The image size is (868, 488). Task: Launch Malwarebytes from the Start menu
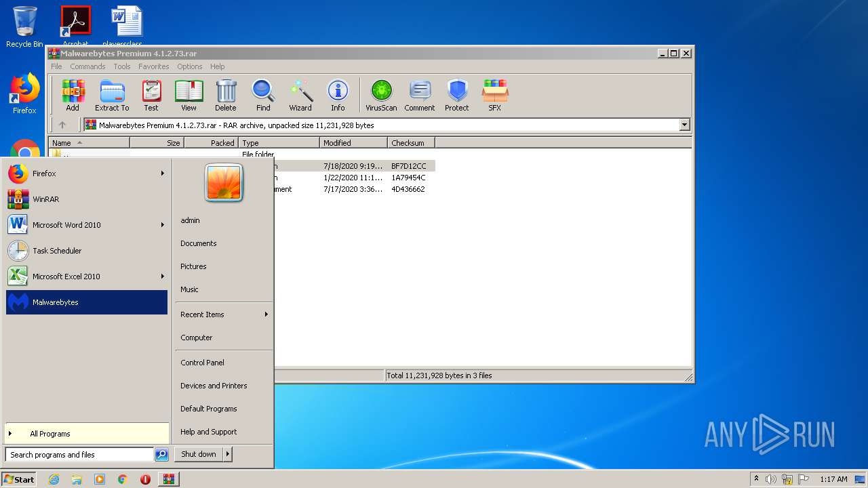coord(87,302)
